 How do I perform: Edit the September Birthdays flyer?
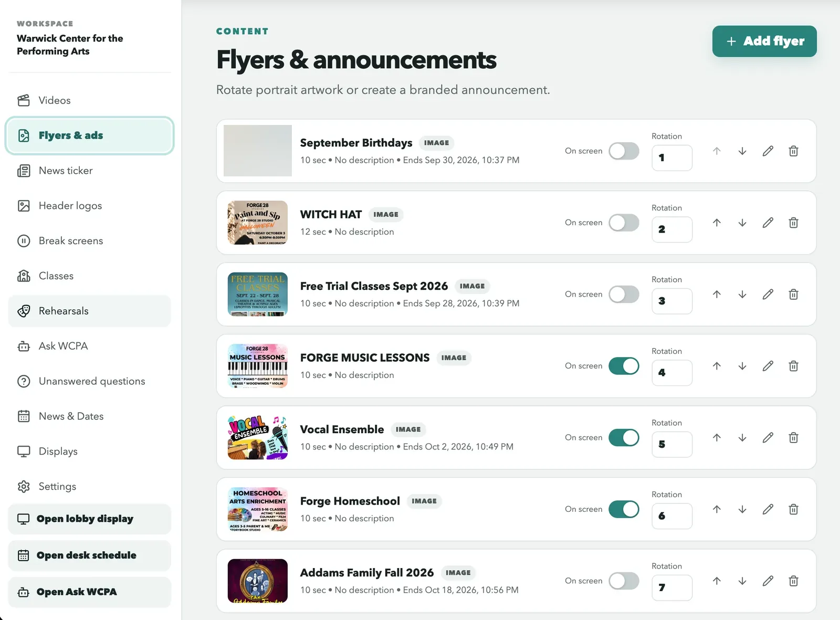(768, 151)
